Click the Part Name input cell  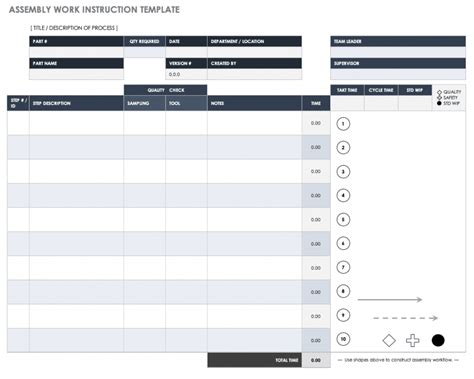pyautogui.click(x=76, y=74)
